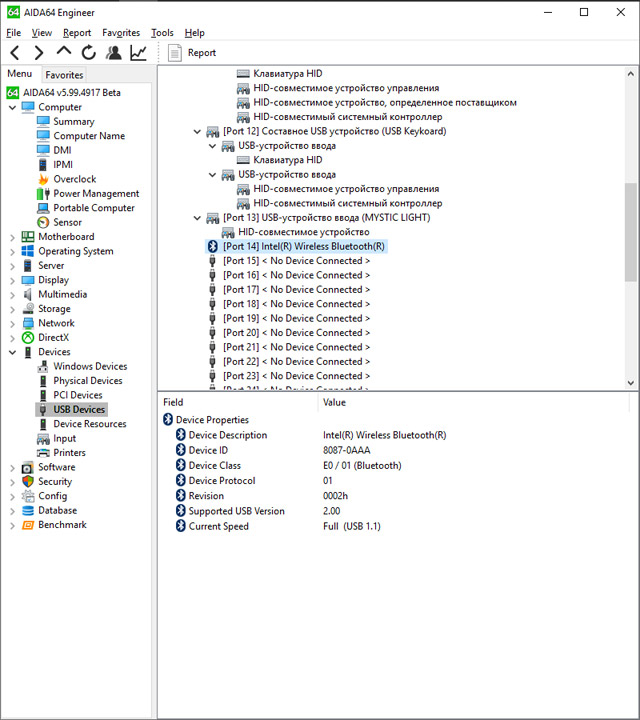The width and height of the screenshot is (640, 720).
Task: Select Port 14 Intel Wireless Bluetooth row
Action: coord(296,247)
